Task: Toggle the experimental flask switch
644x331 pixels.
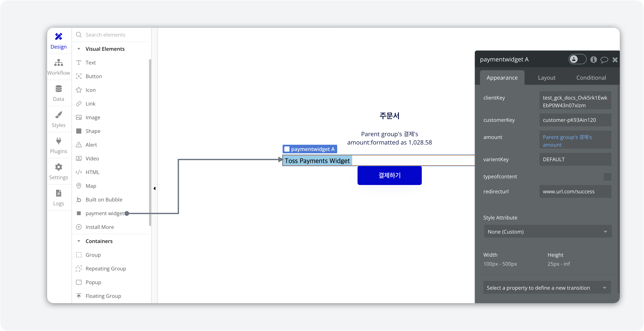Action: [x=577, y=59]
